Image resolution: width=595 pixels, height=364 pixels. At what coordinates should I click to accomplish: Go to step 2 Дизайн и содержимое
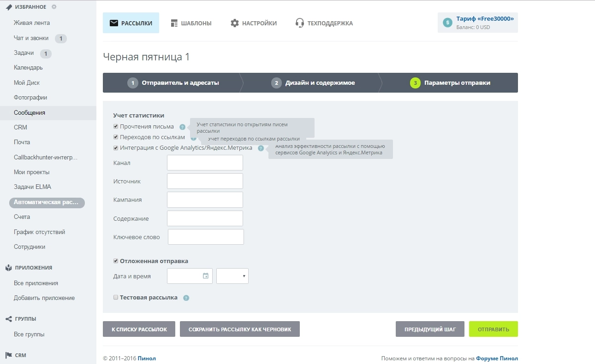pyautogui.click(x=314, y=83)
